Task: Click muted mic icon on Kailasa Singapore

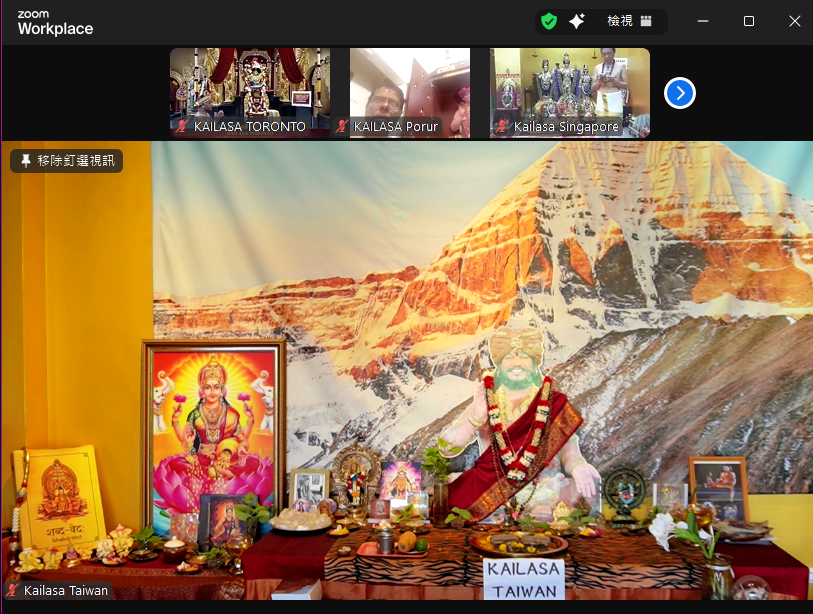Action: tap(502, 127)
